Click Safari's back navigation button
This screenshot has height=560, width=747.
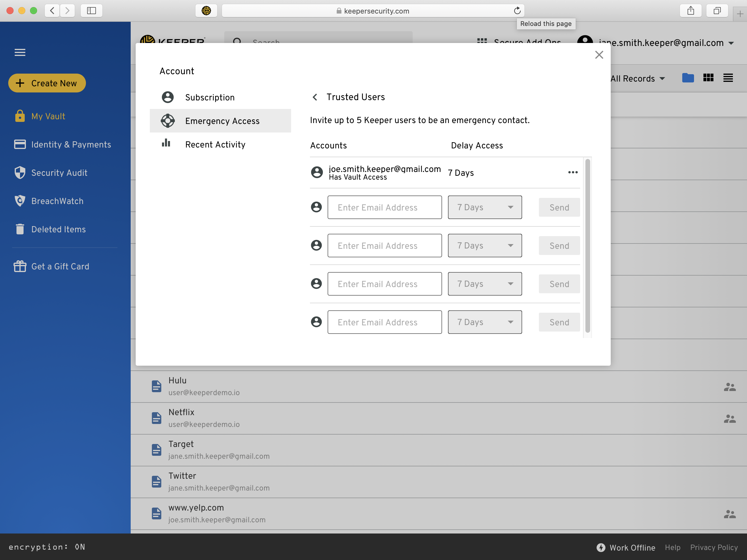point(52,11)
